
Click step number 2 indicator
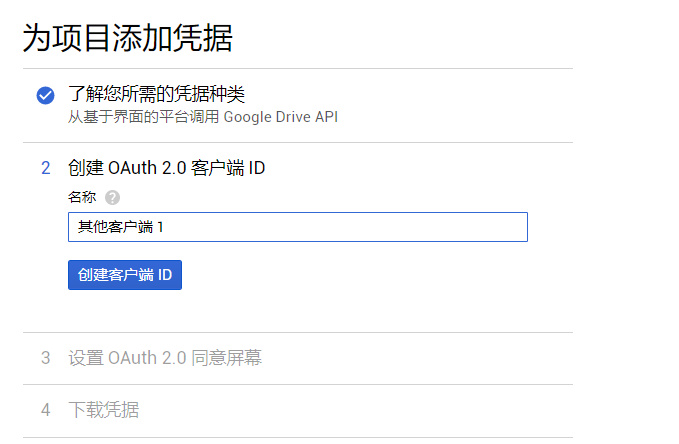click(x=45, y=168)
